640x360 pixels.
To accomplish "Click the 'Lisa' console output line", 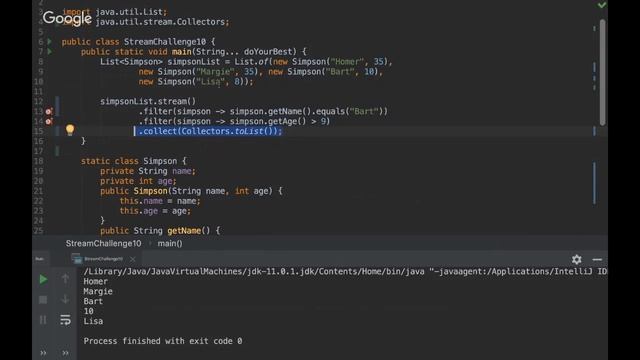I will [x=93, y=321].
